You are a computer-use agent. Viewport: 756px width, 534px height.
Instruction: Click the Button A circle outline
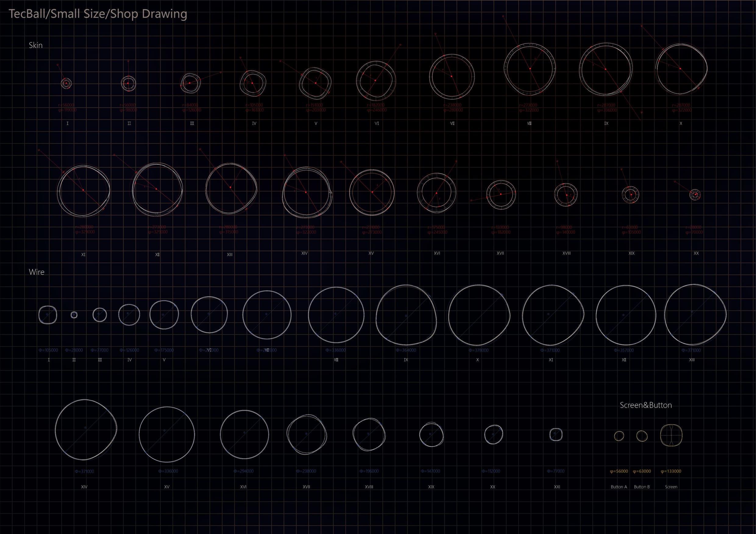619,436
